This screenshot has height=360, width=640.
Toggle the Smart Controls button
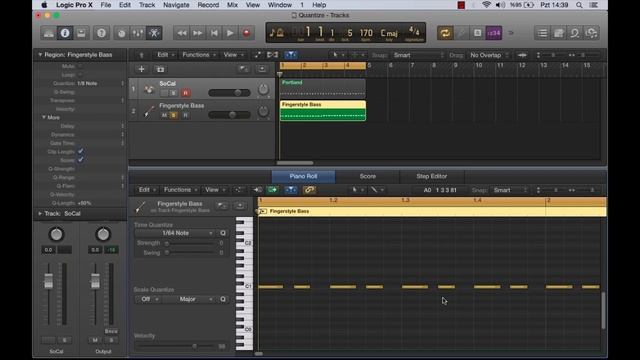[x=122, y=33]
